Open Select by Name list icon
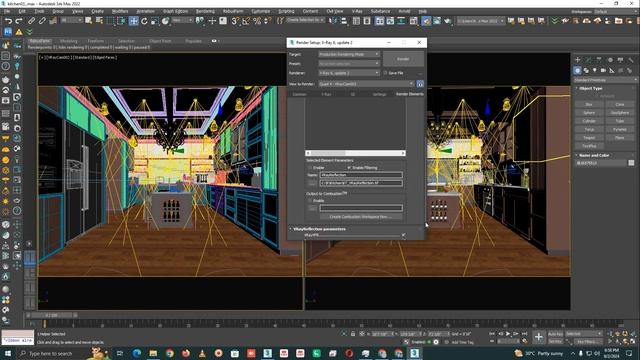This screenshot has width=640, height=360. 99,20
